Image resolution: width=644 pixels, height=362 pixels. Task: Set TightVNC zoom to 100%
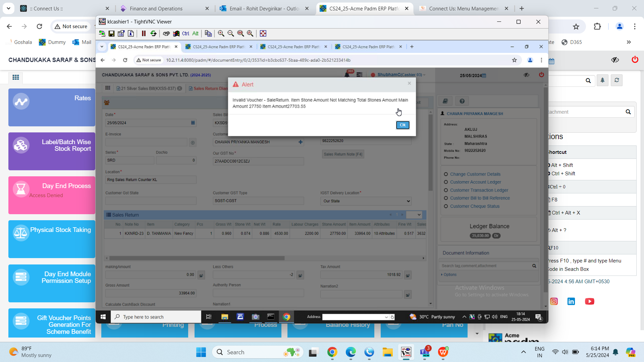click(240, 34)
